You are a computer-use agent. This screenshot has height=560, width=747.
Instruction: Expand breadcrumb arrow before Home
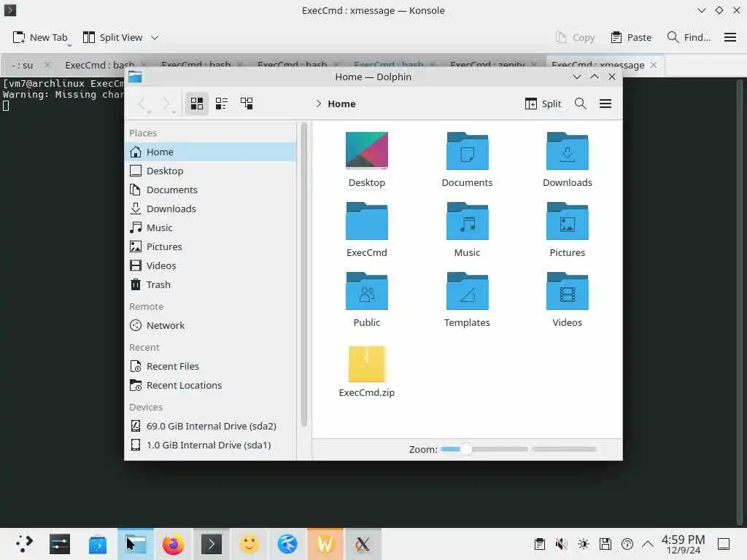pyautogui.click(x=319, y=104)
